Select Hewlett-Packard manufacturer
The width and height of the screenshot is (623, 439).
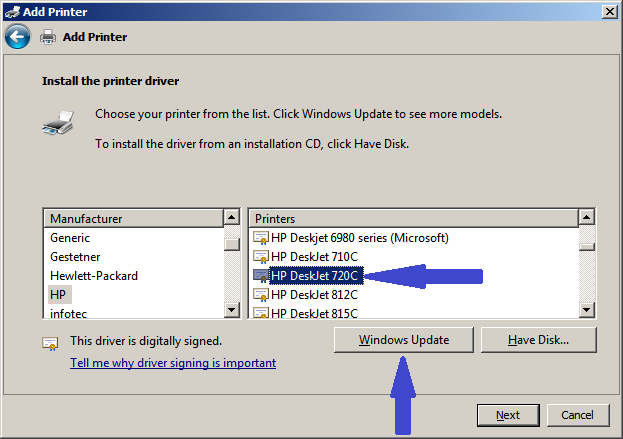(94, 276)
